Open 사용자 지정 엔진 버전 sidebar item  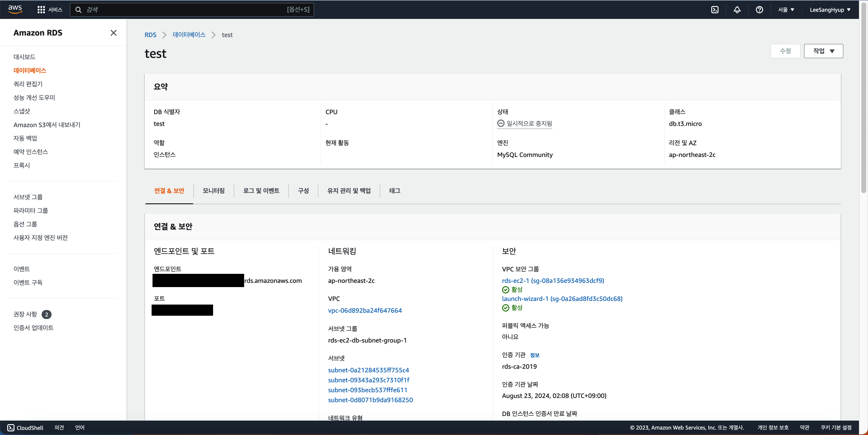click(x=40, y=238)
